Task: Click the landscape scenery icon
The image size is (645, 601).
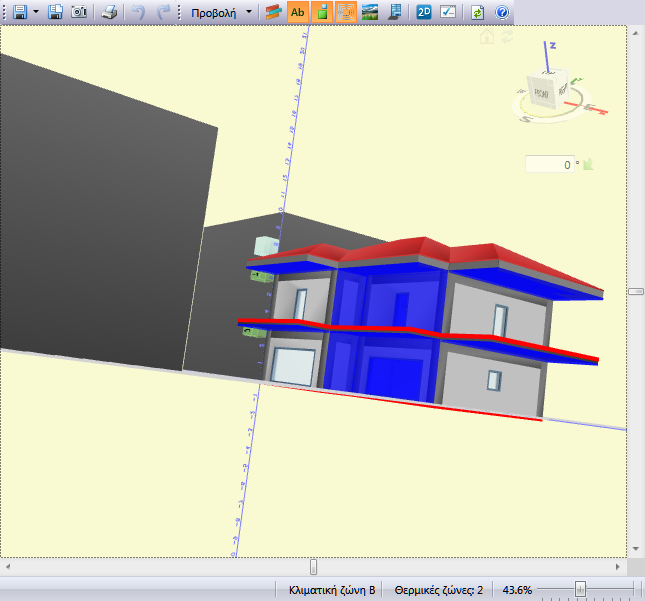Action: pos(371,13)
